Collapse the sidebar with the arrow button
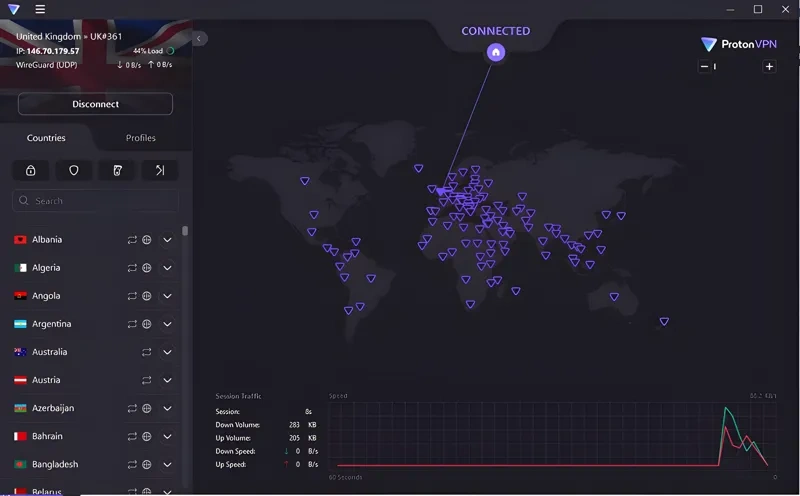Viewport: 800px width, 496px height. point(200,38)
